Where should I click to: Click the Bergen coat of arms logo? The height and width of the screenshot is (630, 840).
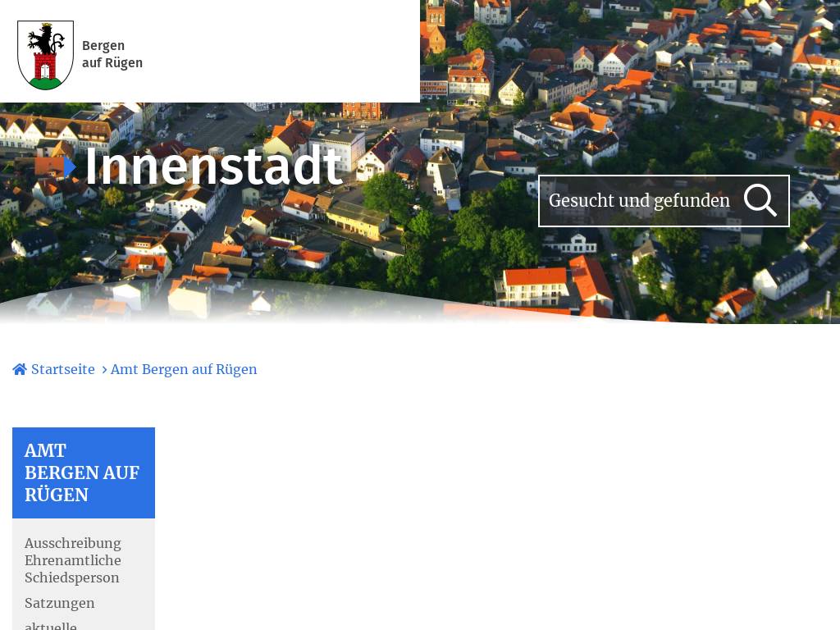click(x=45, y=55)
